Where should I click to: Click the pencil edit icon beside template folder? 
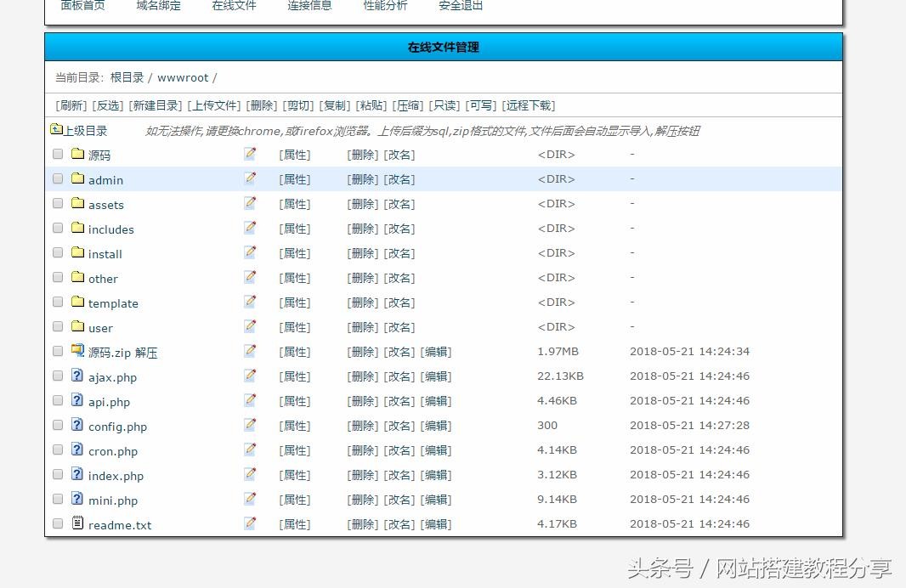coord(250,302)
